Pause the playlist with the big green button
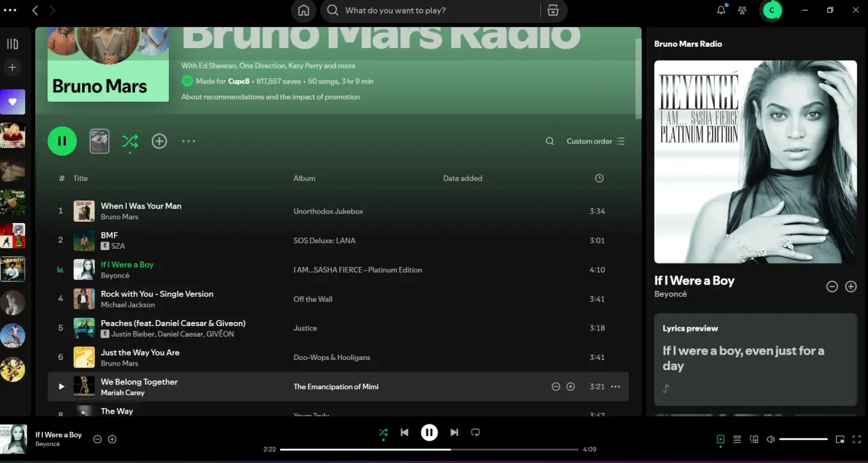Image resolution: width=868 pixels, height=463 pixels. [x=62, y=141]
